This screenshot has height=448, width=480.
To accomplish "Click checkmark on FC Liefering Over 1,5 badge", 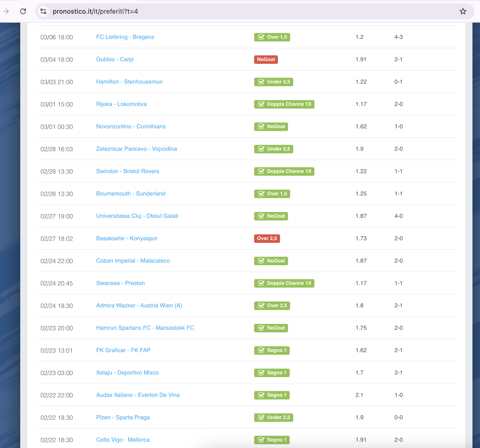I will pyautogui.click(x=261, y=37).
